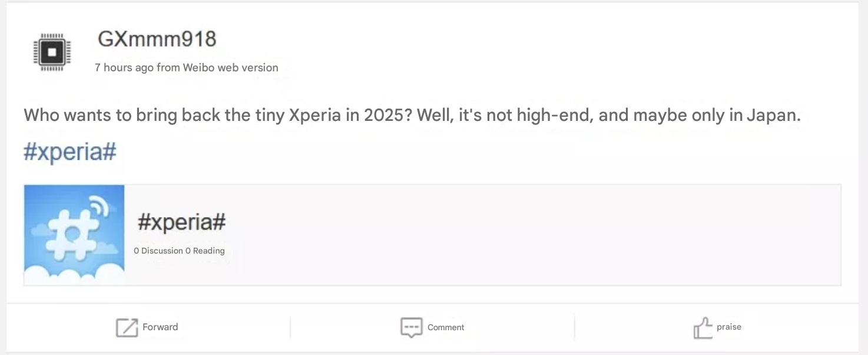This screenshot has width=868, height=355.
Task: Open the blue #xperia# hashtag in post
Action: tap(70, 151)
